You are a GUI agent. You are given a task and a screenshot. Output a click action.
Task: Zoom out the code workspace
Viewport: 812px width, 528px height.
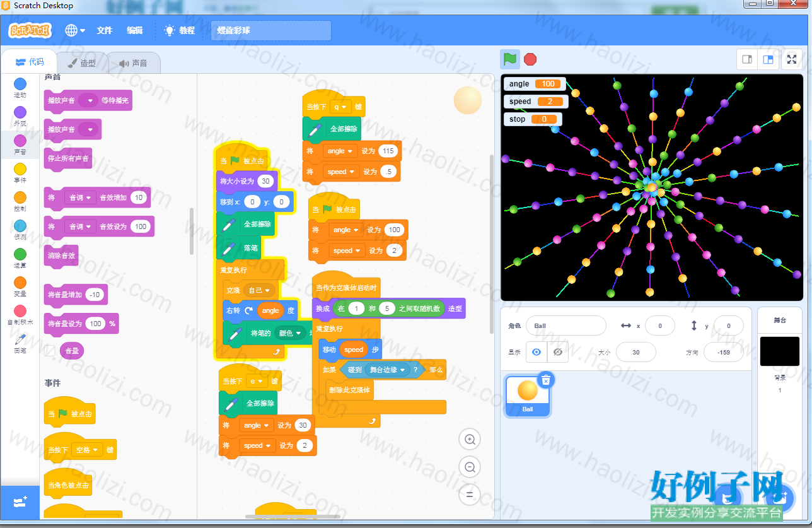[x=470, y=467]
